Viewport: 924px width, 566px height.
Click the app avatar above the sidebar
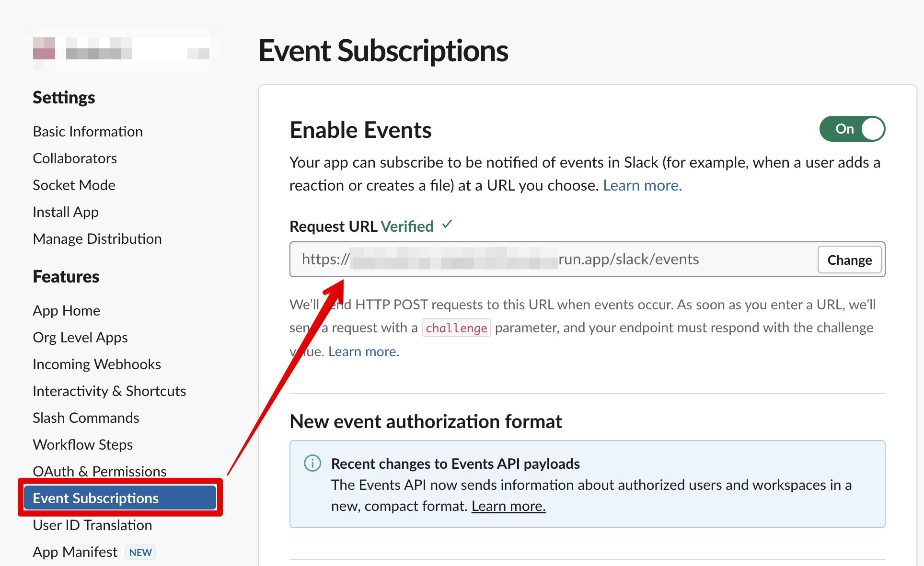[45, 49]
